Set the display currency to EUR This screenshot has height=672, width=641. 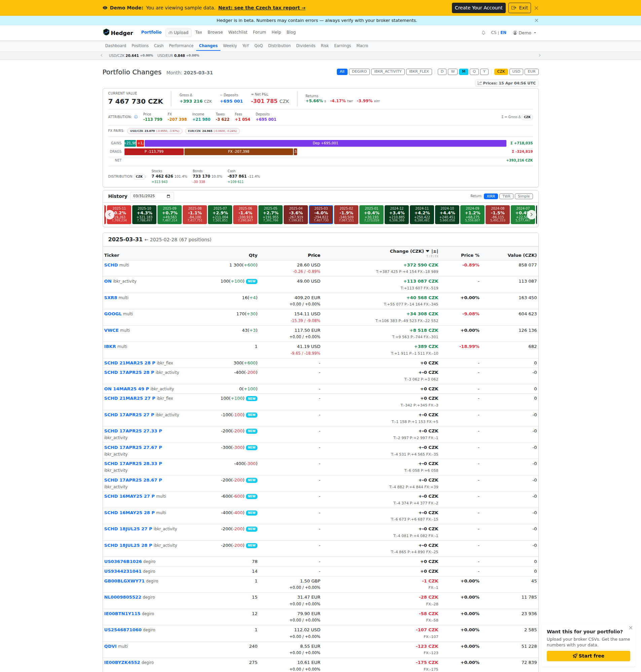tap(531, 72)
